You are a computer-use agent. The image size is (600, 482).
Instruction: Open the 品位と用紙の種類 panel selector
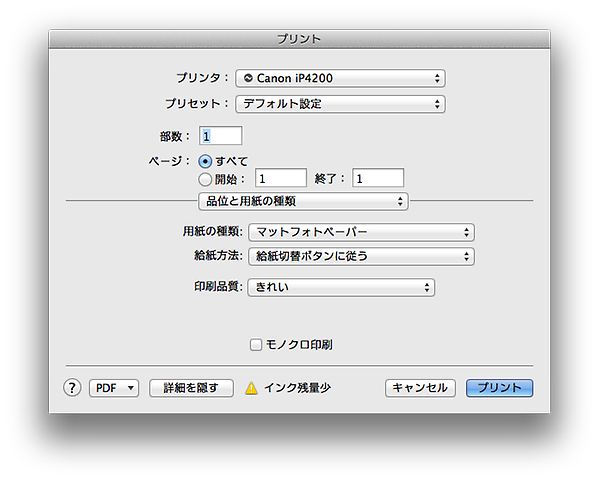(x=303, y=201)
